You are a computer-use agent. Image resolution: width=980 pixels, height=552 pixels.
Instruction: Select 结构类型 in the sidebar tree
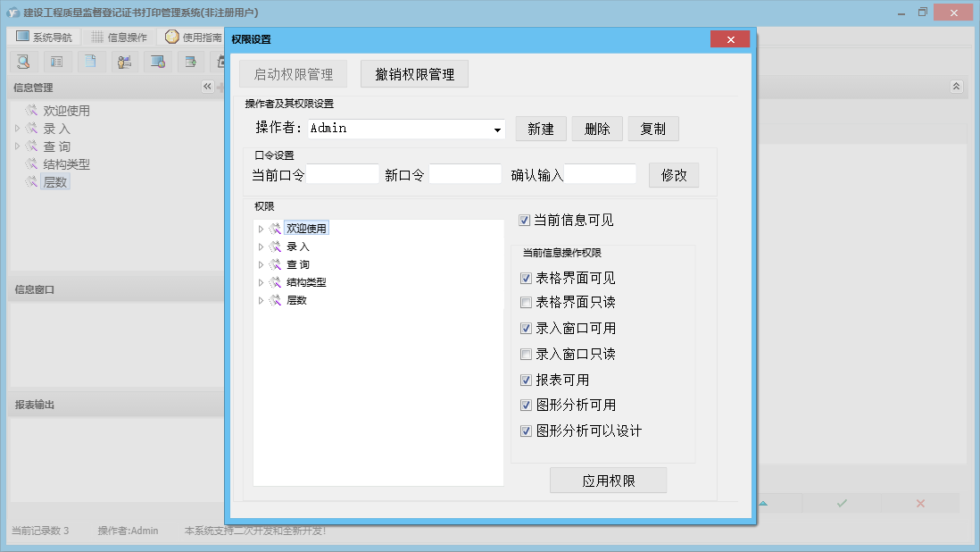[x=66, y=163]
